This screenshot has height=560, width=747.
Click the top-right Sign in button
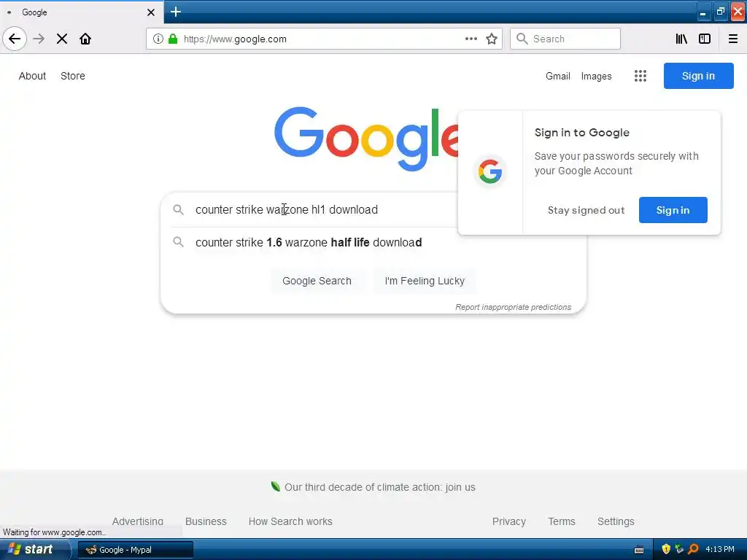pos(698,76)
